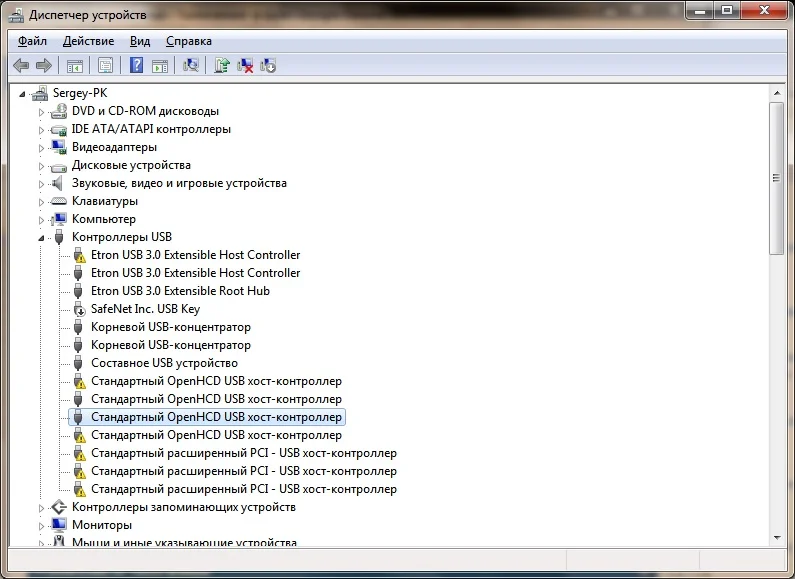Expand the Видеоадаптеры node
This screenshot has width=795, height=579.
tap(41, 148)
